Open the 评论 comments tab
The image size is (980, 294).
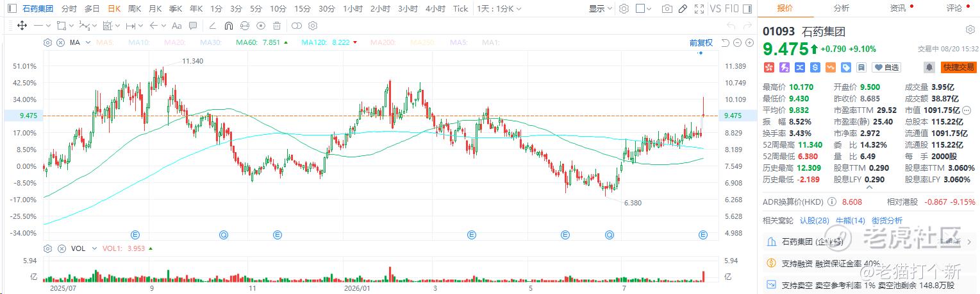[954, 8]
